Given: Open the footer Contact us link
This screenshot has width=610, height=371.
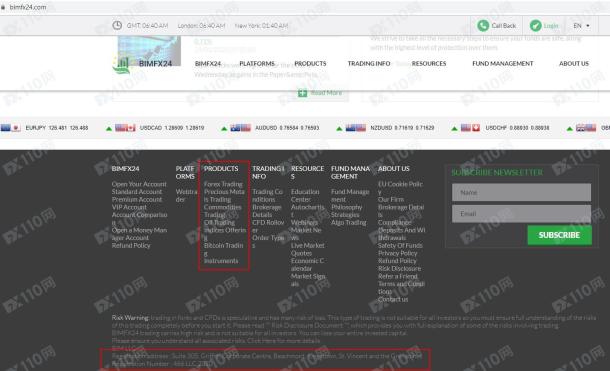Looking at the screenshot, I should [x=393, y=299].
